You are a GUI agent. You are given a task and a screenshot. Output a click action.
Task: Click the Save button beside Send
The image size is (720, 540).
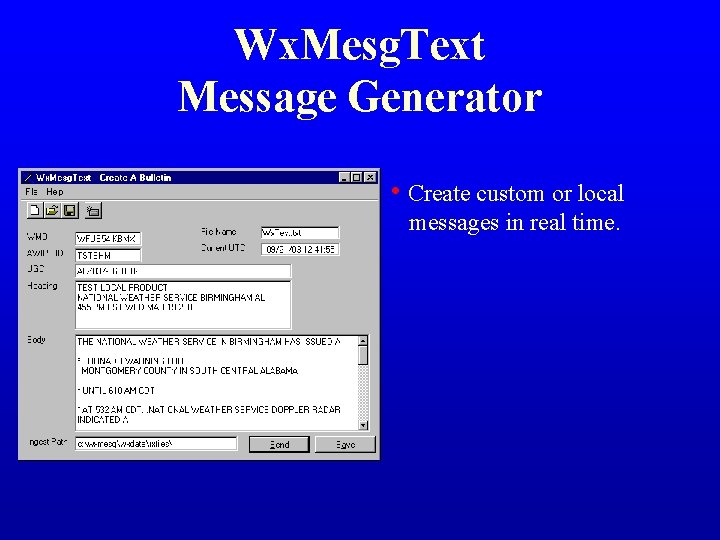[x=345, y=444]
